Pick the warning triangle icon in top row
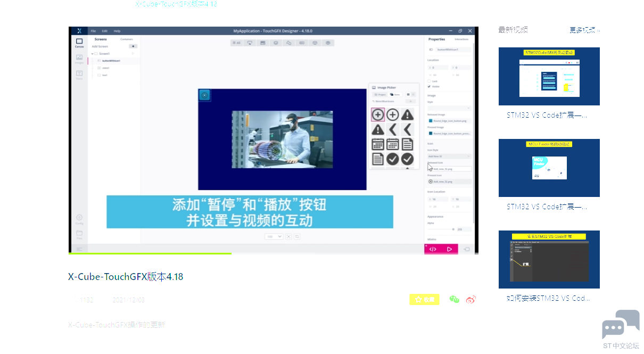The height and width of the screenshot is (354, 644). click(x=407, y=114)
